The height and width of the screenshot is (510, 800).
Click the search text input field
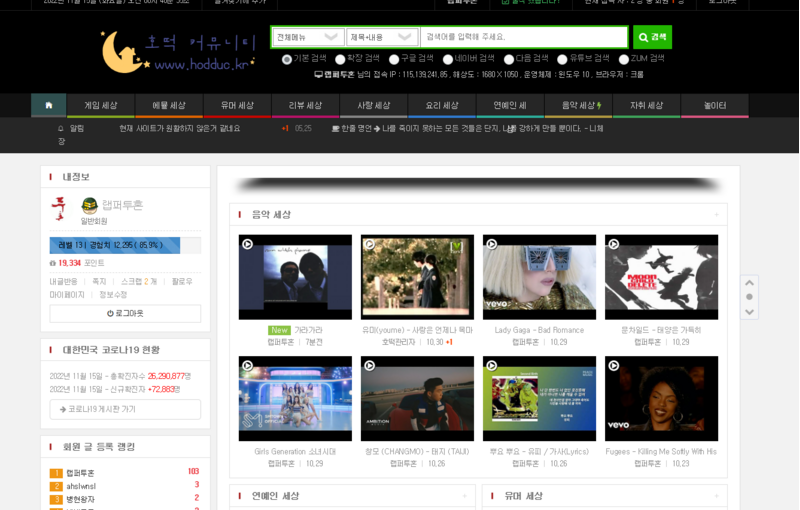tap(524, 37)
